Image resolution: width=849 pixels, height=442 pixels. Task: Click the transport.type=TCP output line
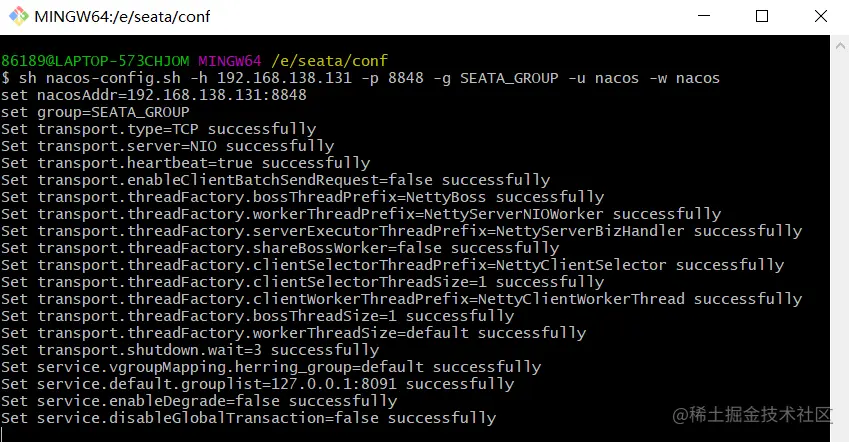[159, 129]
